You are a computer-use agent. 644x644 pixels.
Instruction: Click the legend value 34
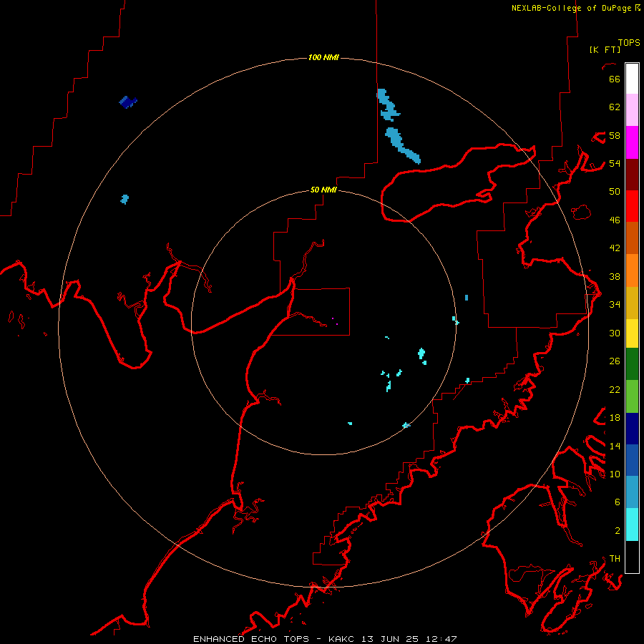click(615, 305)
